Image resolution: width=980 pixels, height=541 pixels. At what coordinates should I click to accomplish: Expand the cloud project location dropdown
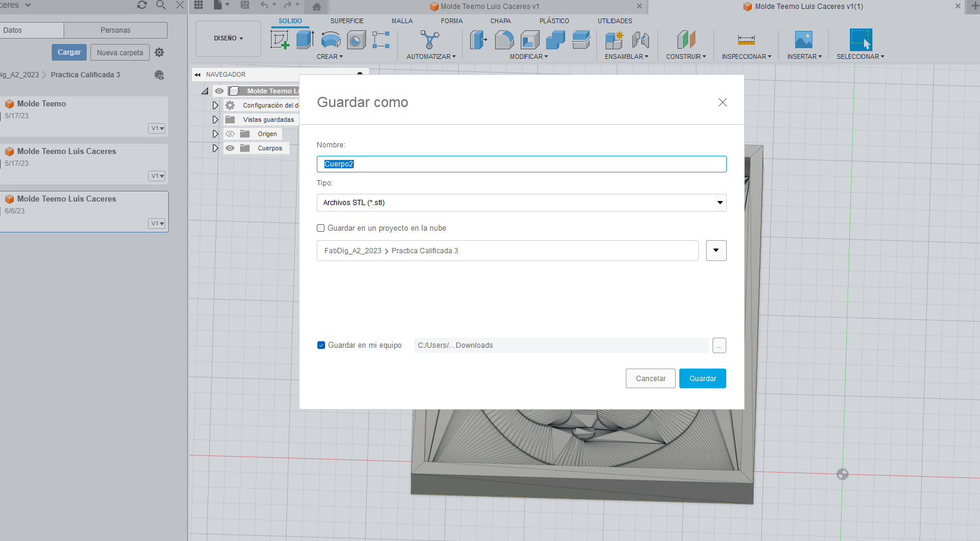(x=716, y=250)
